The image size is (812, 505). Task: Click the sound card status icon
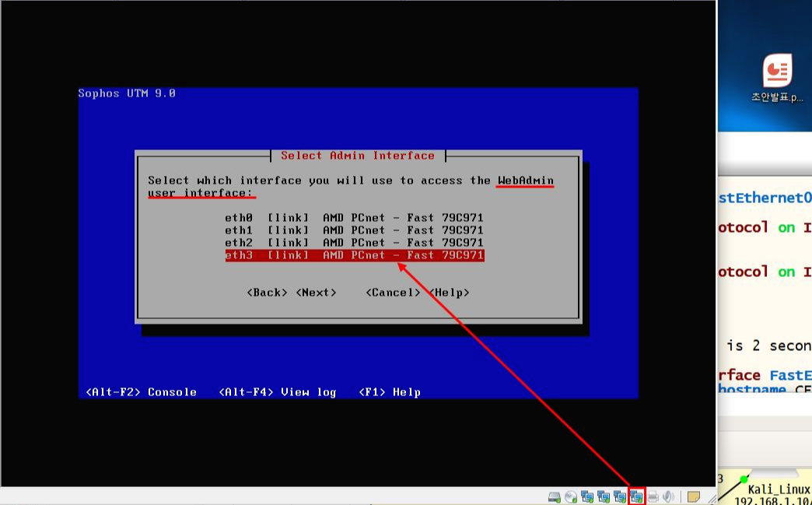point(668,496)
